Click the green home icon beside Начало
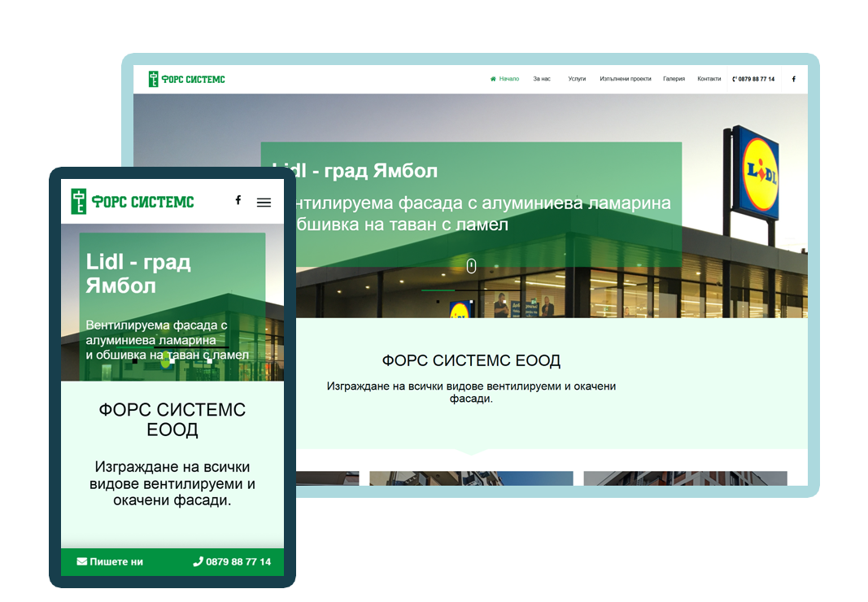 pos(493,79)
